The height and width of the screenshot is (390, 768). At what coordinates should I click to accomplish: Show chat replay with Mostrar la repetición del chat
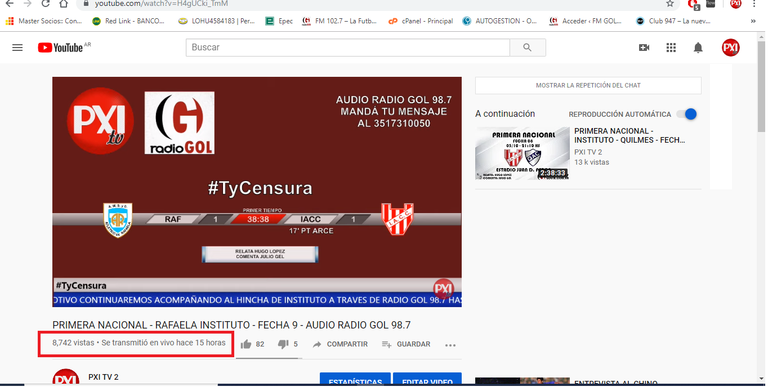coord(588,85)
